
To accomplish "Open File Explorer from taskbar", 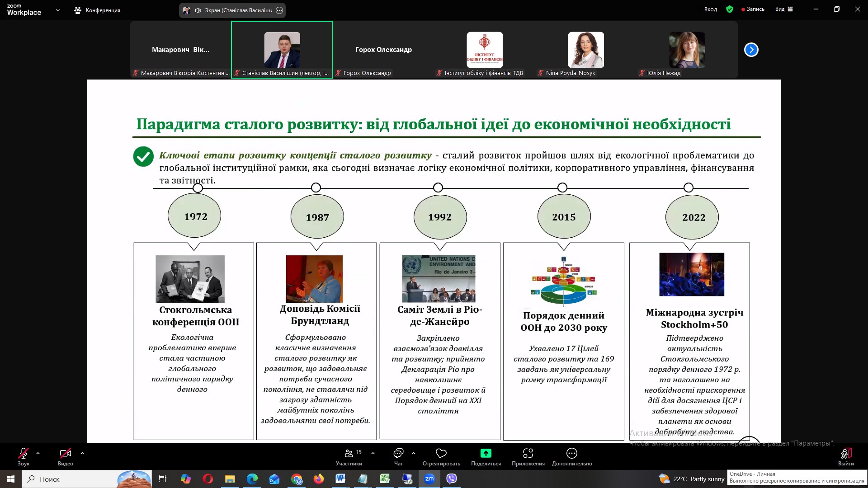I will point(230,479).
